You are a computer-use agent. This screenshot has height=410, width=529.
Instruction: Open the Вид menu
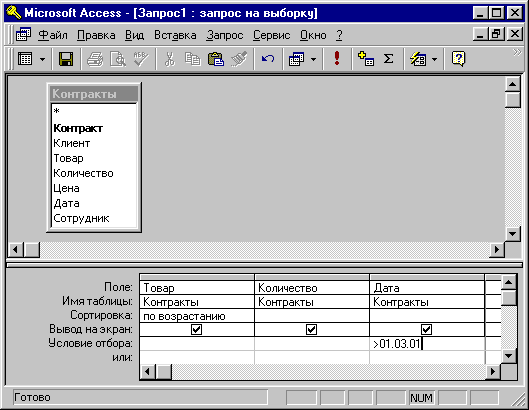pyautogui.click(x=134, y=35)
